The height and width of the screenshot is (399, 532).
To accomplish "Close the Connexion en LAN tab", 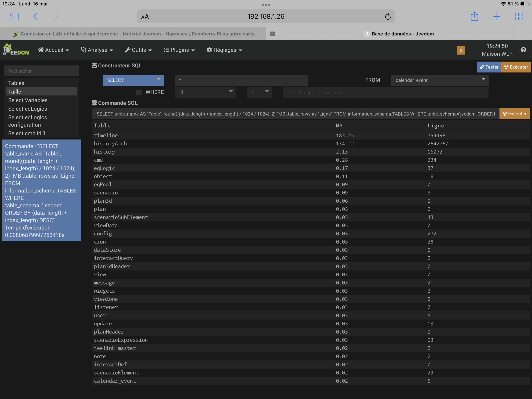I will (272, 34).
